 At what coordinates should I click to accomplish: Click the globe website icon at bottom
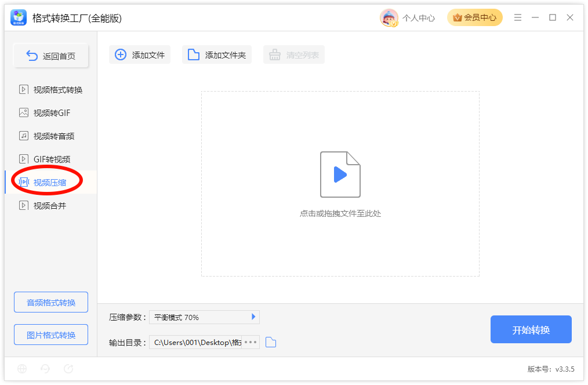(22, 369)
